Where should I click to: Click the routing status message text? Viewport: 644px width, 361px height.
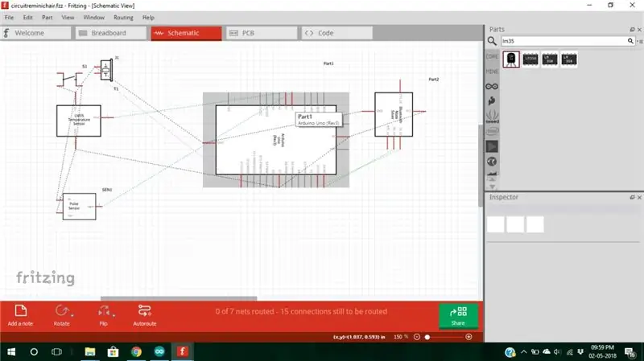pos(301,312)
